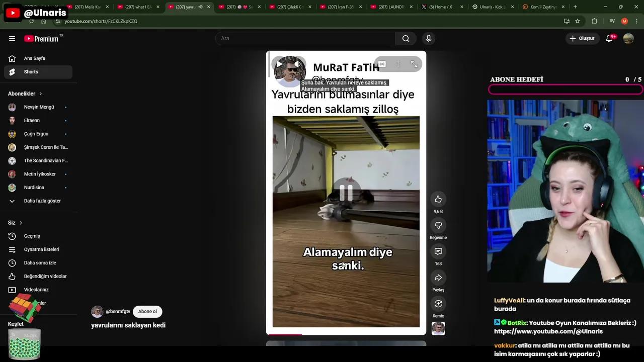Open the Elraenn subscription channel

(x=38, y=121)
